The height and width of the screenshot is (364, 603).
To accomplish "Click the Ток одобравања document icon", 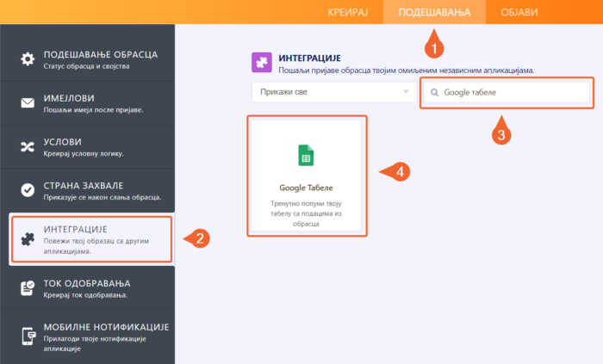I will pos(28,288).
